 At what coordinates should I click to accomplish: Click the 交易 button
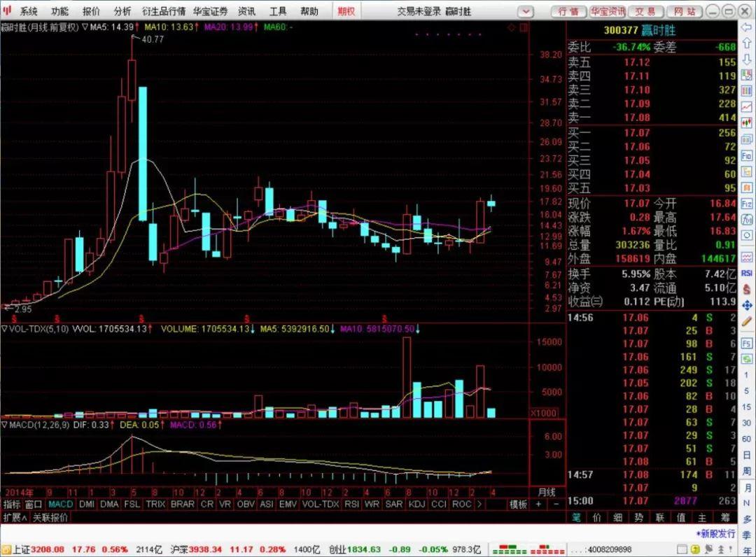[645, 11]
